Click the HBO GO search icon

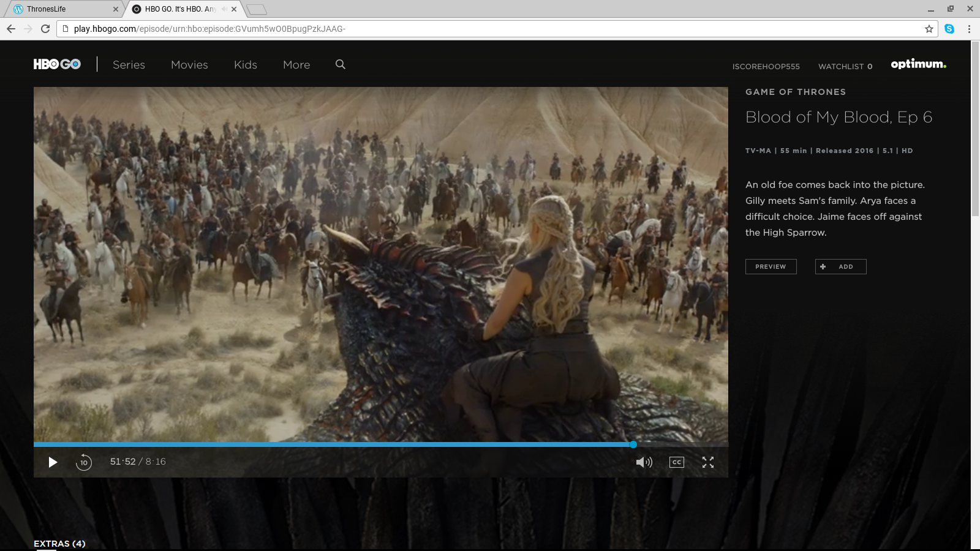pyautogui.click(x=341, y=64)
